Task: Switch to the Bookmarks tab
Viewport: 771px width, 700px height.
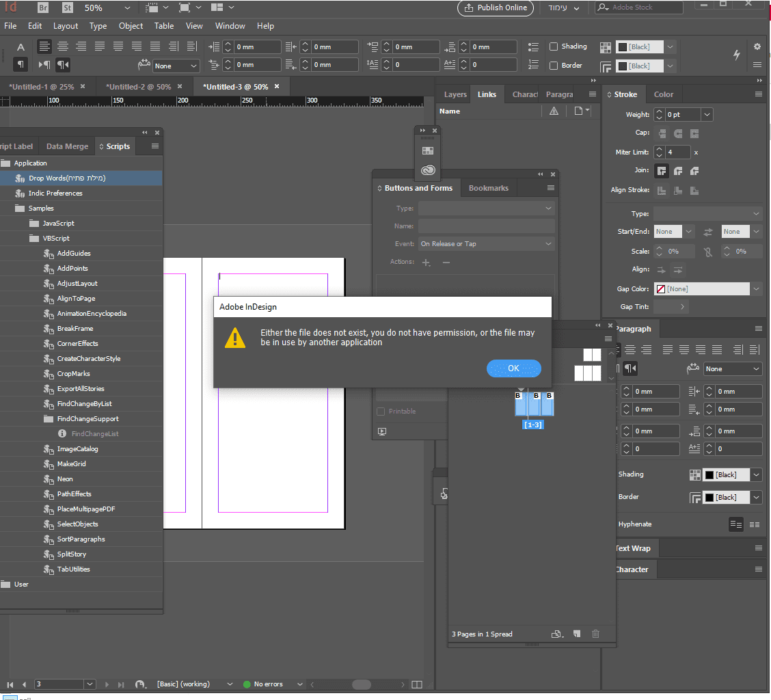Action: pyautogui.click(x=488, y=188)
